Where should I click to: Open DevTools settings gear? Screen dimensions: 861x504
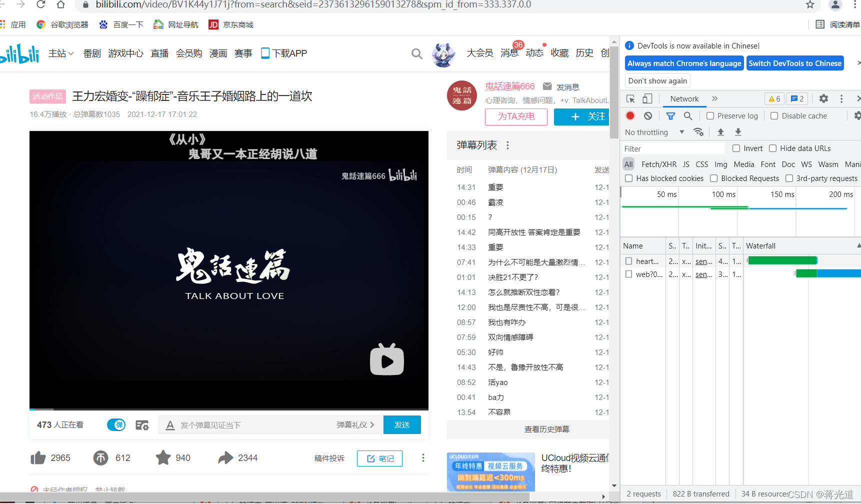[x=823, y=98]
